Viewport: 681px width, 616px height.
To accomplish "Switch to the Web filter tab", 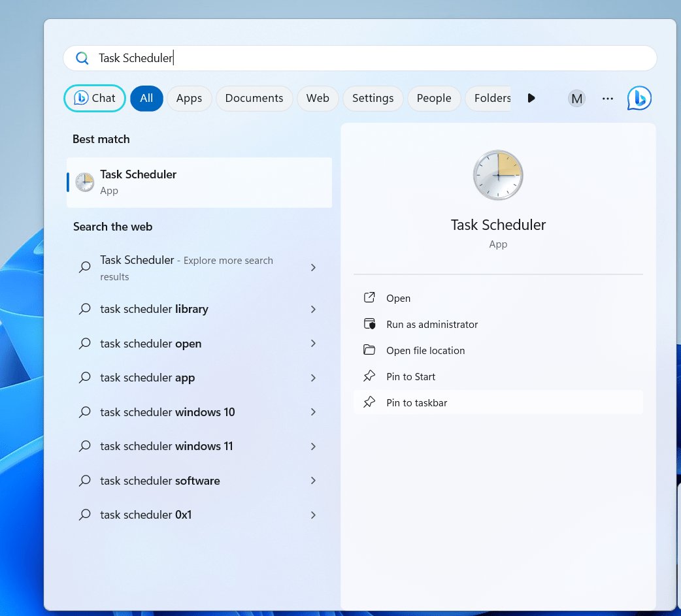I will (318, 98).
